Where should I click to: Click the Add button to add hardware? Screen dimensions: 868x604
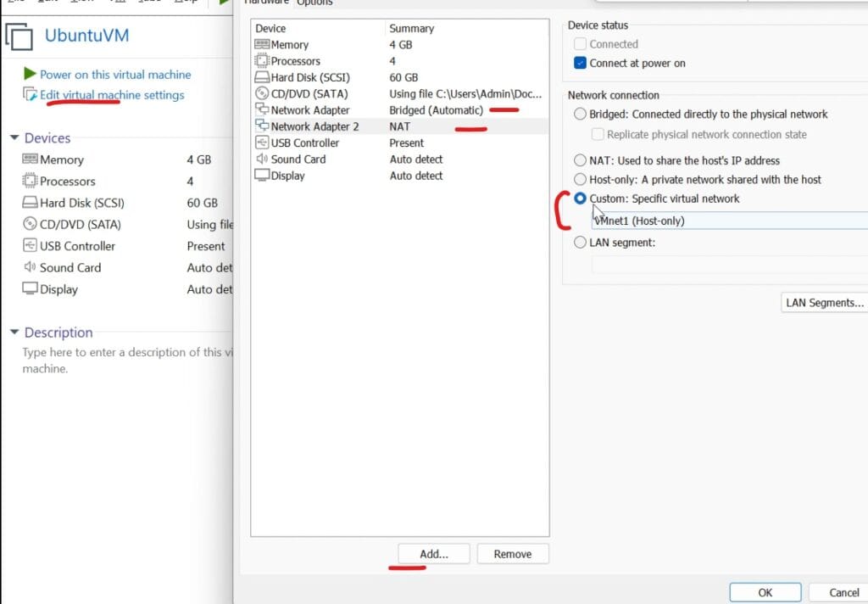pos(434,553)
